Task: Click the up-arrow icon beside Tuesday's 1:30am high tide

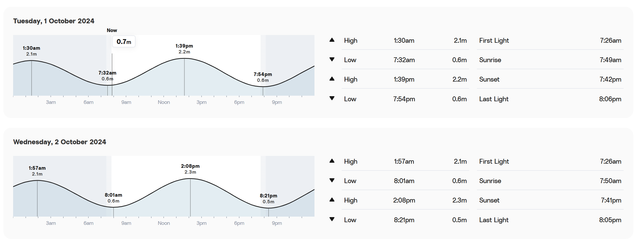Action: (332, 40)
